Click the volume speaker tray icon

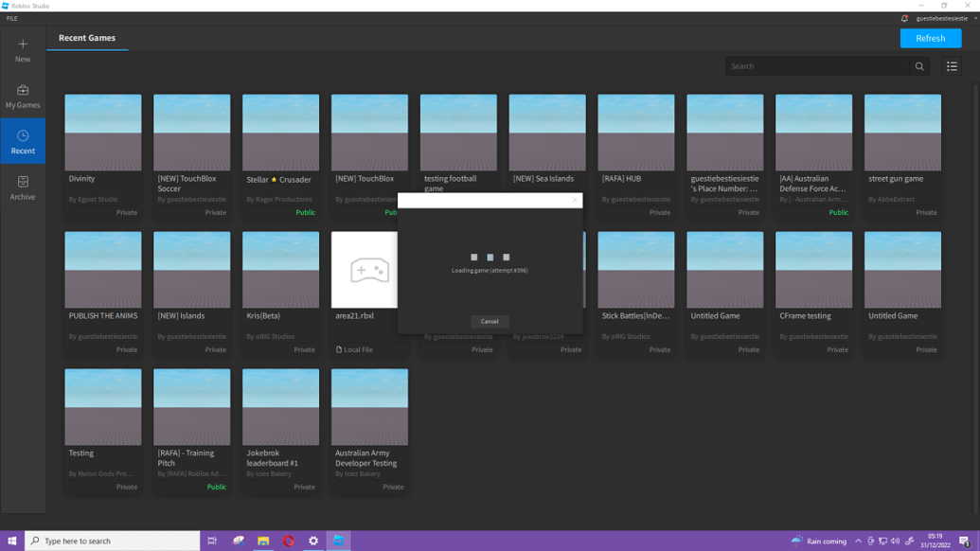click(x=896, y=541)
